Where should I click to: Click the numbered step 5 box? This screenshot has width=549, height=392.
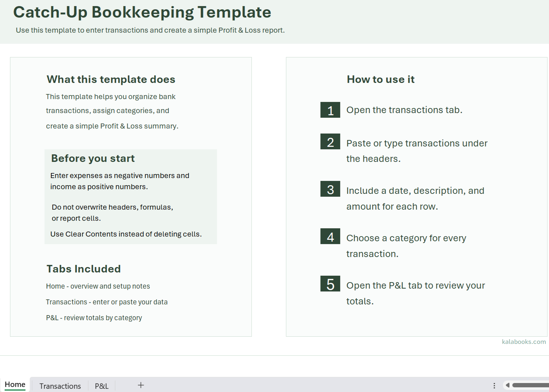point(330,284)
